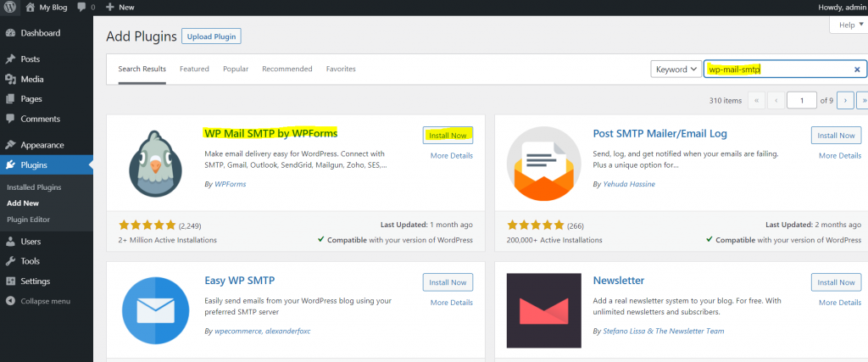Viewport: 868px width, 362px height.
Task: Open Add New plugins submenu item
Action: [x=23, y=203]
